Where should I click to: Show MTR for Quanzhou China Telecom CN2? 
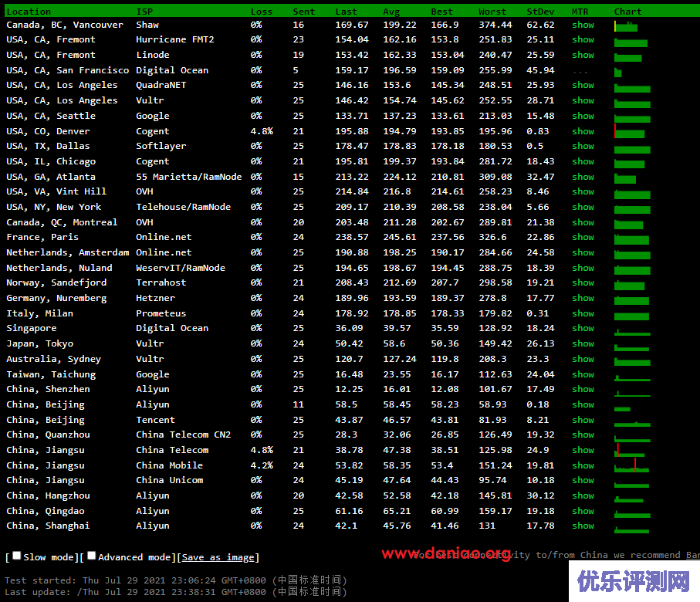coord(583,435)
